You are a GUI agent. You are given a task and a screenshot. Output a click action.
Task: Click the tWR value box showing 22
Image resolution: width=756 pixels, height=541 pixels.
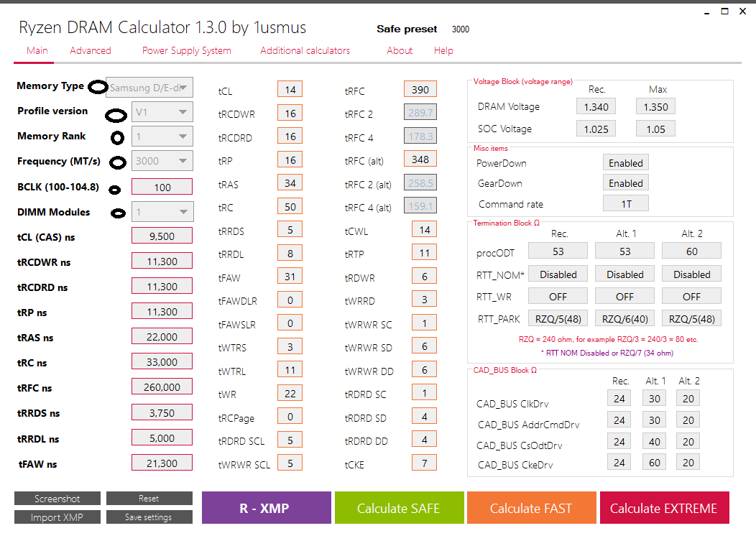click(290, 394)
